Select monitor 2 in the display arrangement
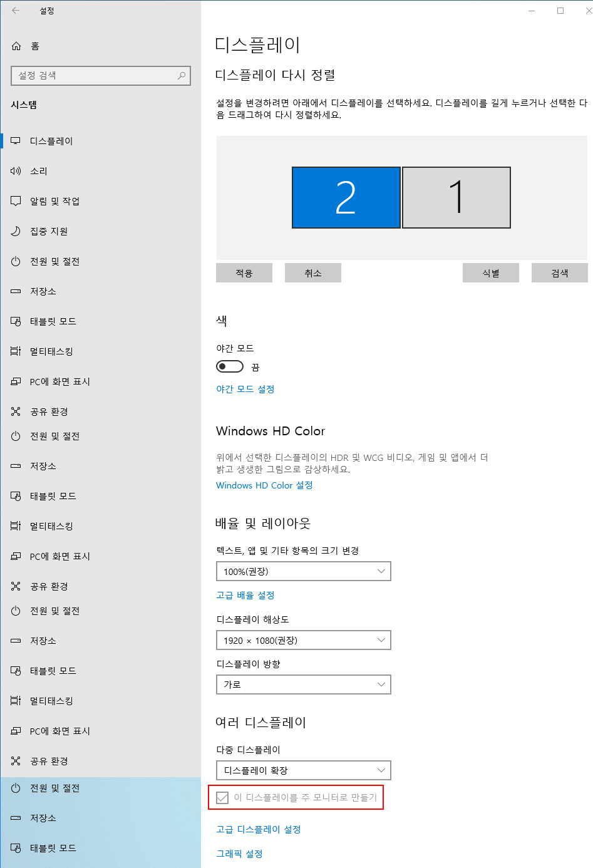593x868 pixels. (346, 197)
